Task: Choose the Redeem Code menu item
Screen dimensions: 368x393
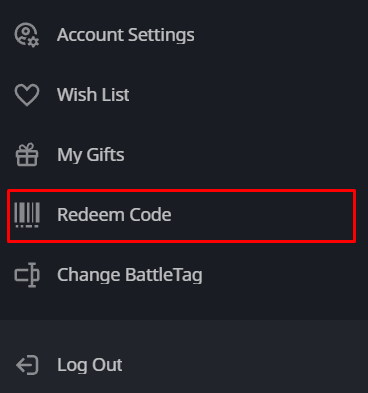Action: (x=182, y=216)
